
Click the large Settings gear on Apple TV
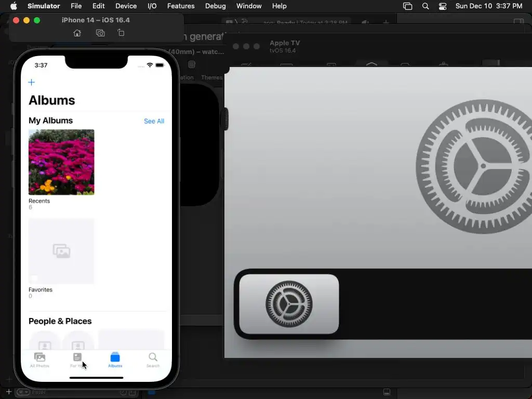coord(474,166)
